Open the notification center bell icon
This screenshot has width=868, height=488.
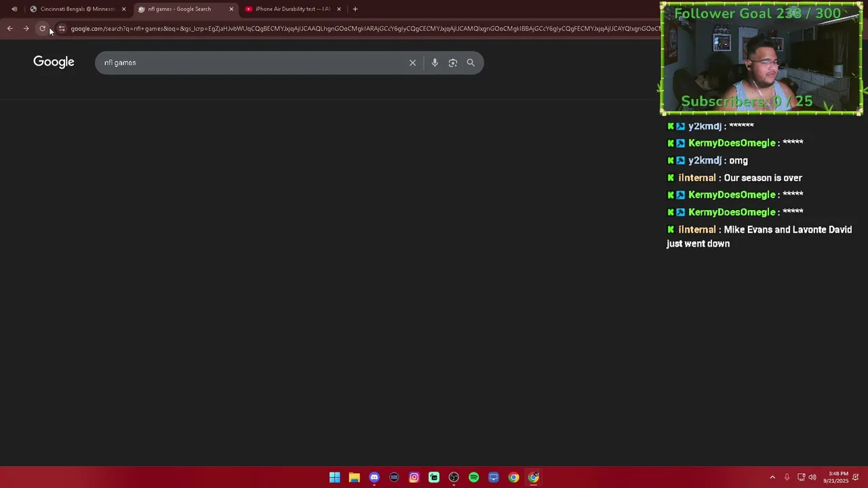[856, 477]
